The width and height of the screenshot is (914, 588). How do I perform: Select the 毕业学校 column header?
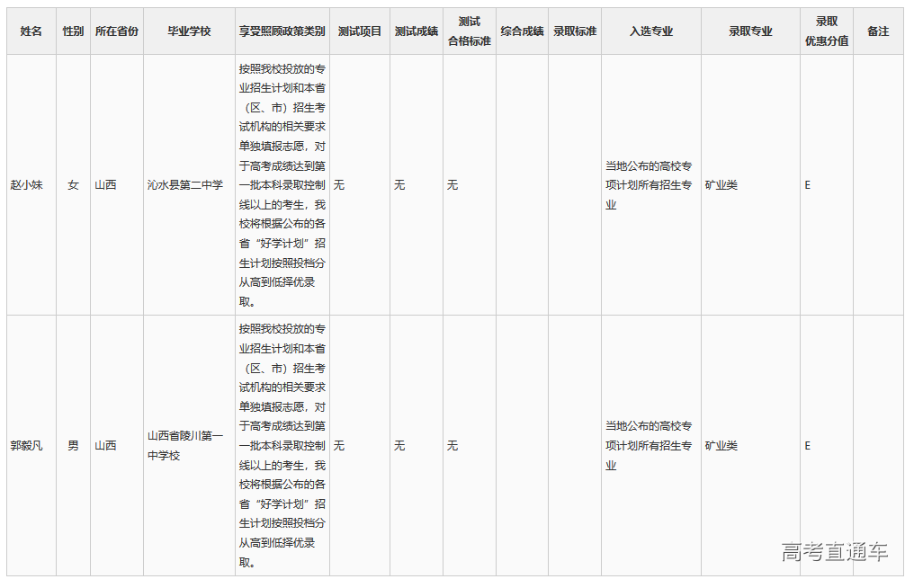tap(187, 30)
